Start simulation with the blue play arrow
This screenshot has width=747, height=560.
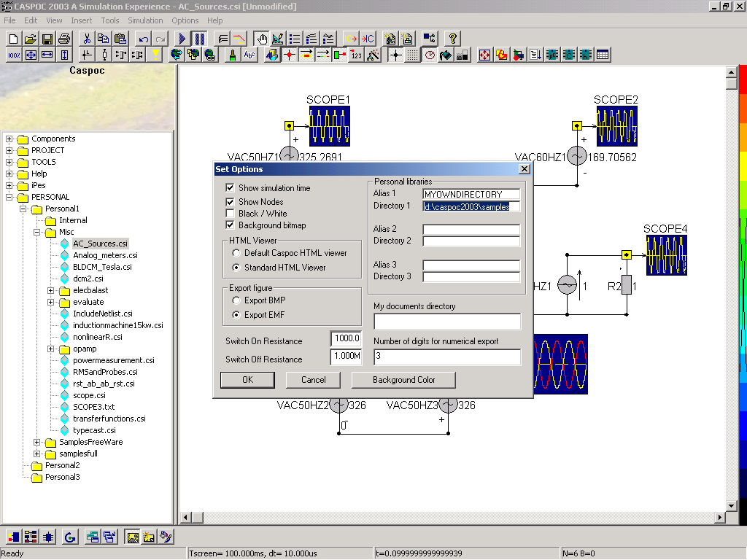[x=182, y=39]
